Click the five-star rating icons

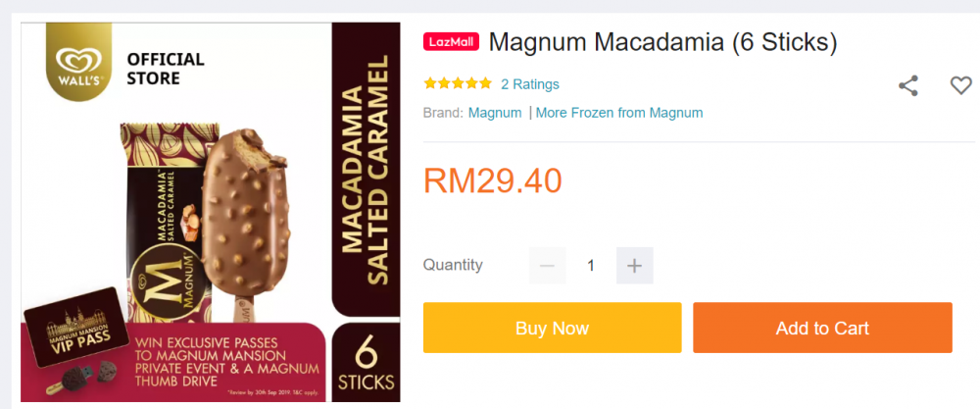458,83
